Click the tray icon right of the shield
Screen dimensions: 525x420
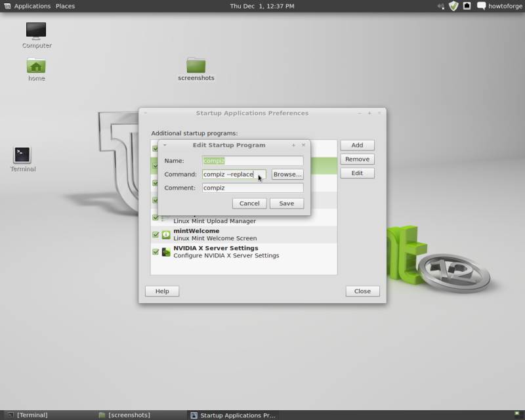pos(467,6)
